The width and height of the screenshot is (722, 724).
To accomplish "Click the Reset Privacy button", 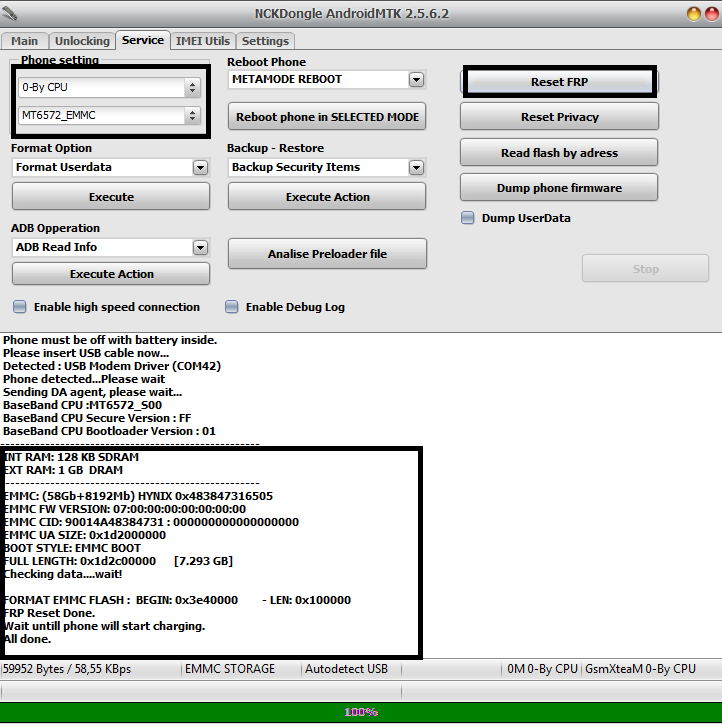I will pyautogui.click(x=559, y=117).
